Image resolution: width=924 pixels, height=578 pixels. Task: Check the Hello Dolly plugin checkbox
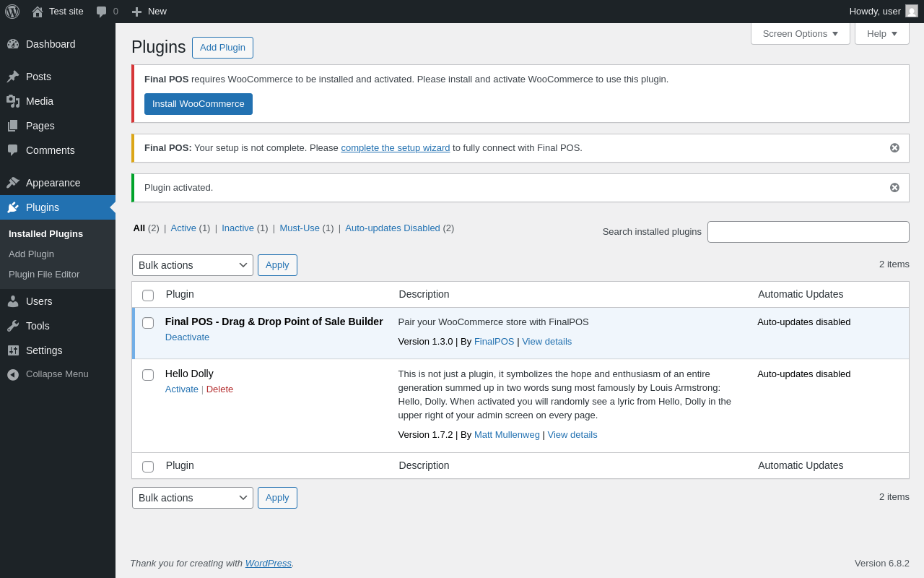tap(148, 375)
